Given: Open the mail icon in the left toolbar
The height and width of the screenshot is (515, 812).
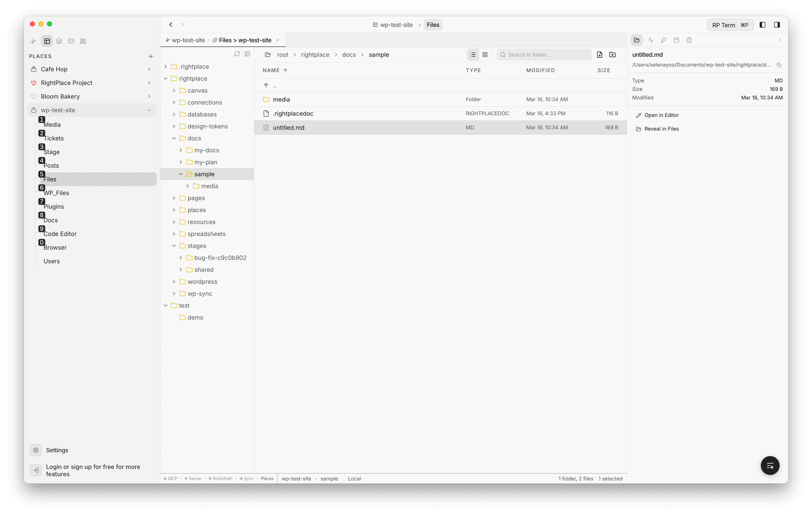Looking at the screenshot, I should coord(71,41).
